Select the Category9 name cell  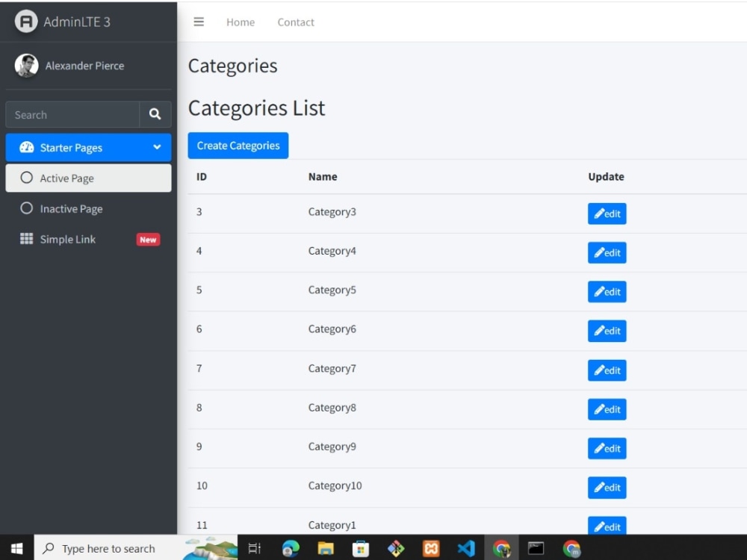click(x=332, y=447)
